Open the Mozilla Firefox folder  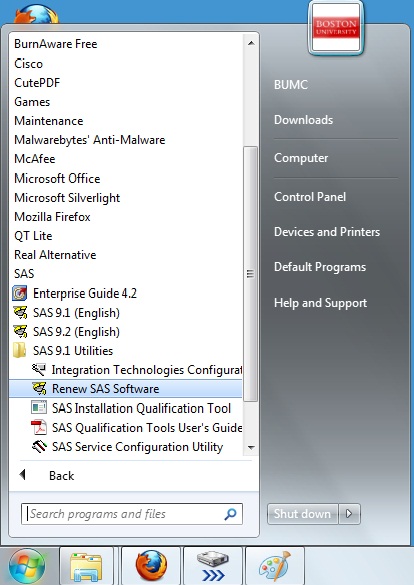click(x=52, y=216)
